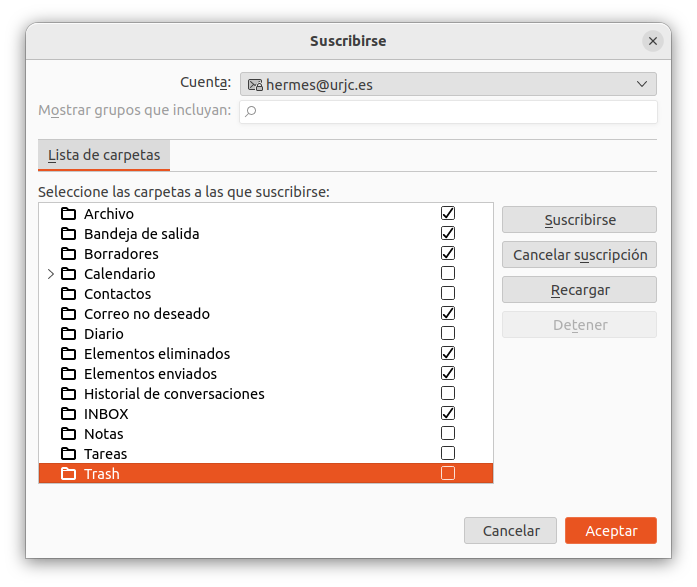Click the folder icon beside Notas
This screenshot has width=697, height=587.
[x=68, y=434]
